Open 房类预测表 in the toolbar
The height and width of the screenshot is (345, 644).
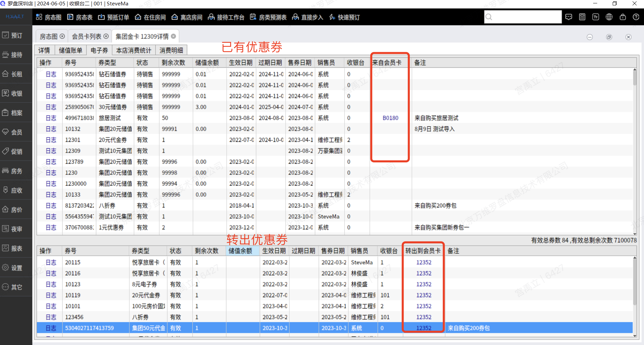(x=268, y=17)
